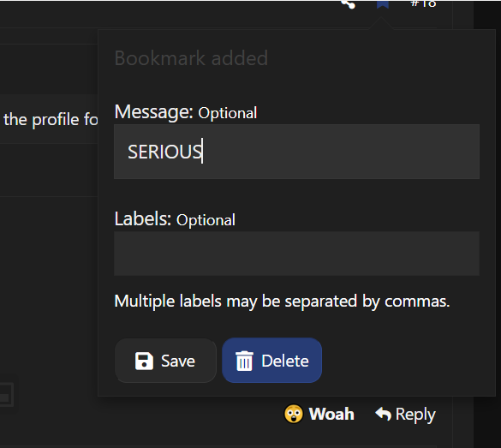Click the Bookmark added popup heading
Screen dimensions: 501x448
191,58
